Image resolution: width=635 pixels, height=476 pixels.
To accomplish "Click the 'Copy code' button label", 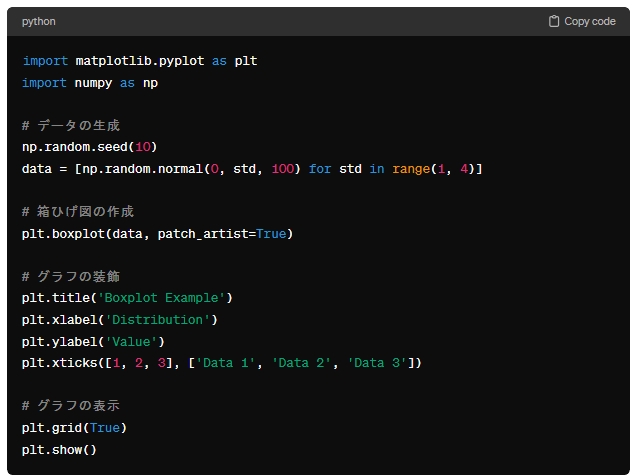I will [x=590, y=21].
